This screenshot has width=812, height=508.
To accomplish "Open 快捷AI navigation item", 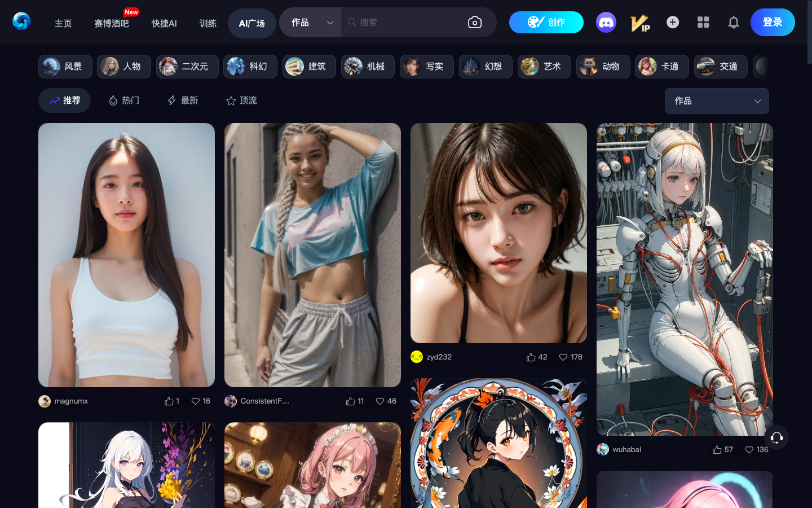I will (x=164, y=23).
